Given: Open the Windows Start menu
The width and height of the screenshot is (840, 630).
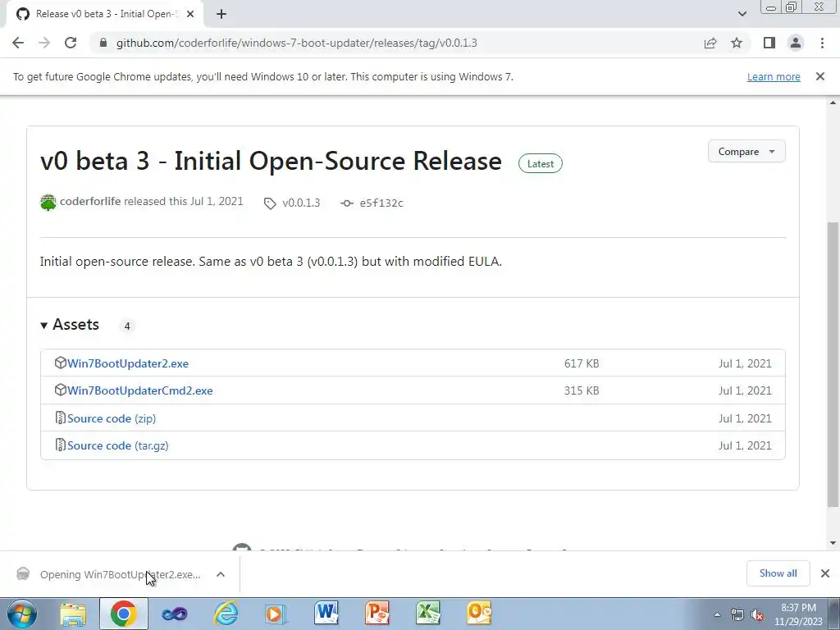Looking at the screenshot, I should 21,614.
